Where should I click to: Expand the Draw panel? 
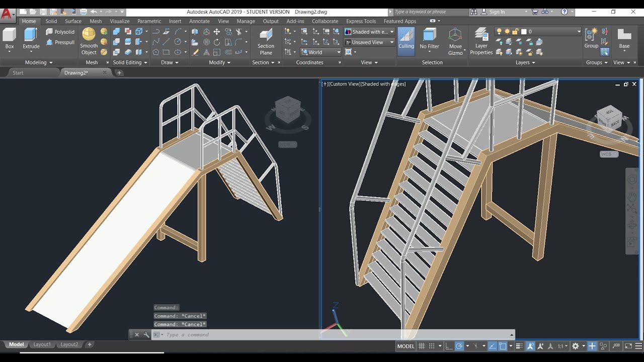click(170, 62)
